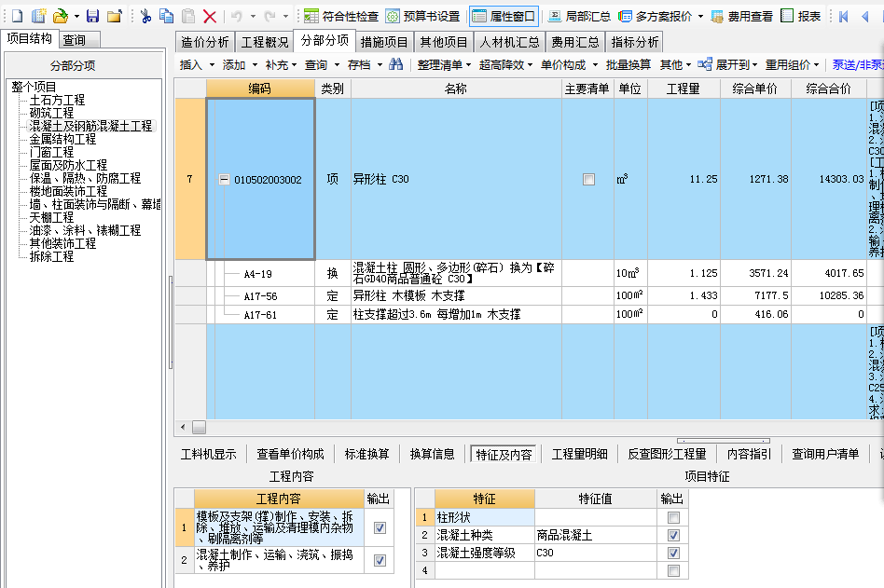Click the copy icon
Viewport: 884px width, 588px height.
click(166, 16)
